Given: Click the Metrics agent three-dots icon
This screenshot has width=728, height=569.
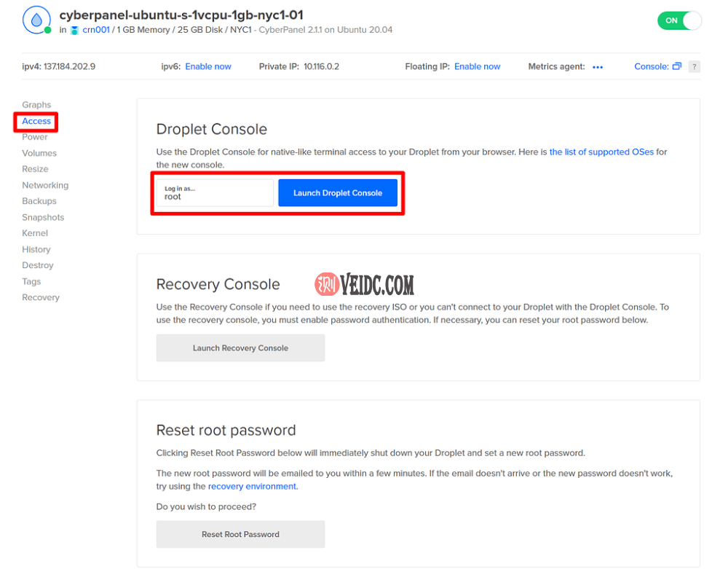Looking at the screenshot, I should pos(598,67).
